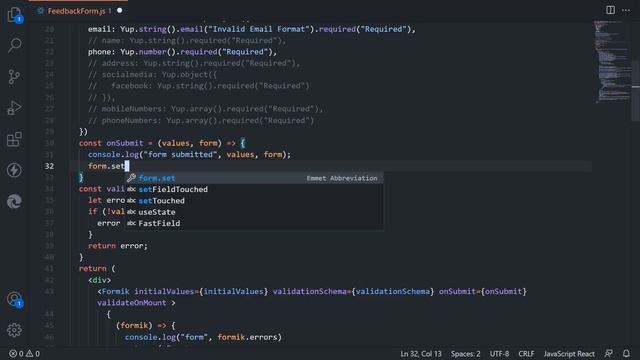This screenshot has height=360, width=640.
Task: Select the setTouched suggestion
Action: [x=254, y=201]
